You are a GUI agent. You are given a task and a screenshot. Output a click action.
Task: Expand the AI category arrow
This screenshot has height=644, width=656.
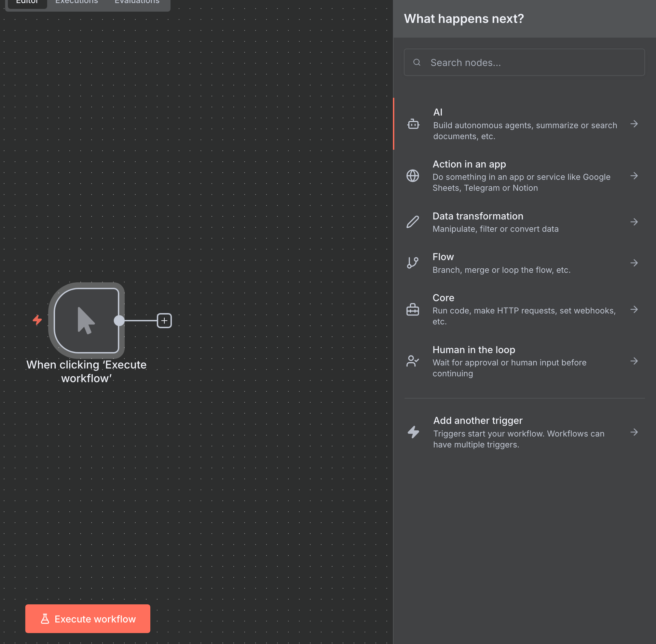click(634, 124)
